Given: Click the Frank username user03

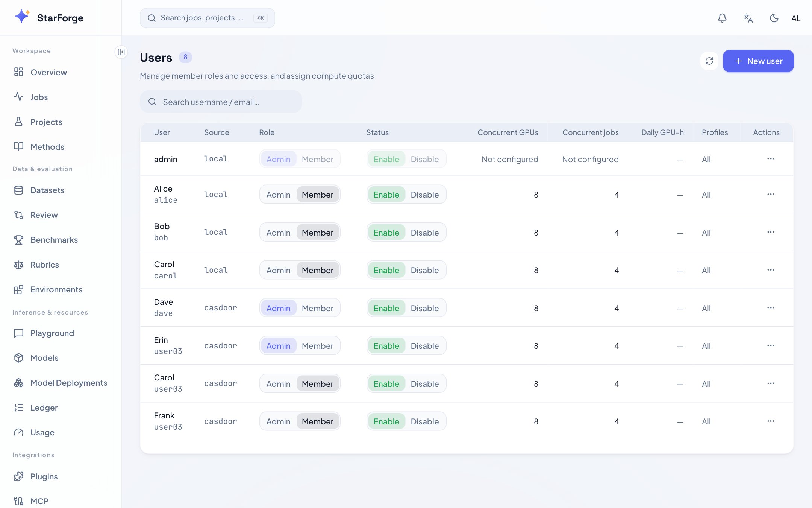Looking at the screenshot, I should [x=168, y=427].
